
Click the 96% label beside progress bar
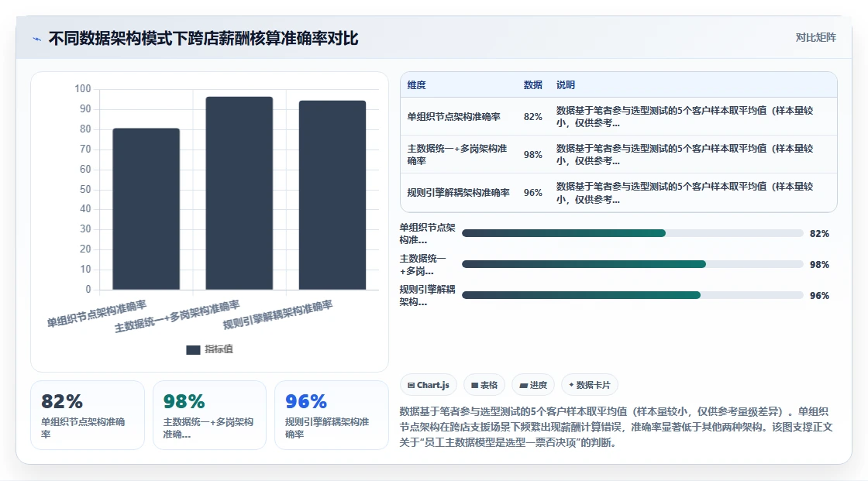pos(819,296)
